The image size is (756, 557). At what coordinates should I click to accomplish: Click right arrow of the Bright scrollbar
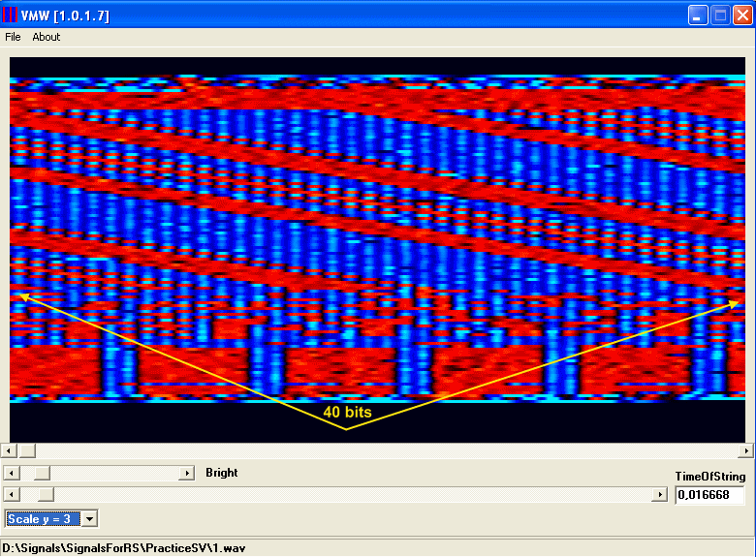(187, 474)
